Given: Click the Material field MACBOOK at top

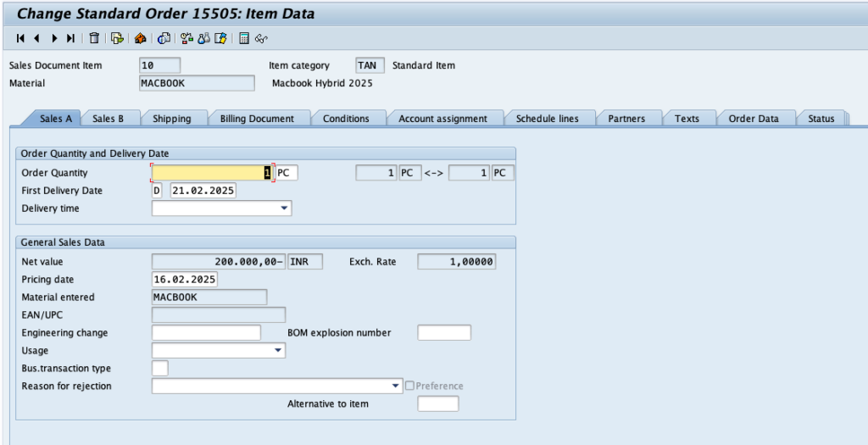Looking at the screenshot, I should coord(197,83).
